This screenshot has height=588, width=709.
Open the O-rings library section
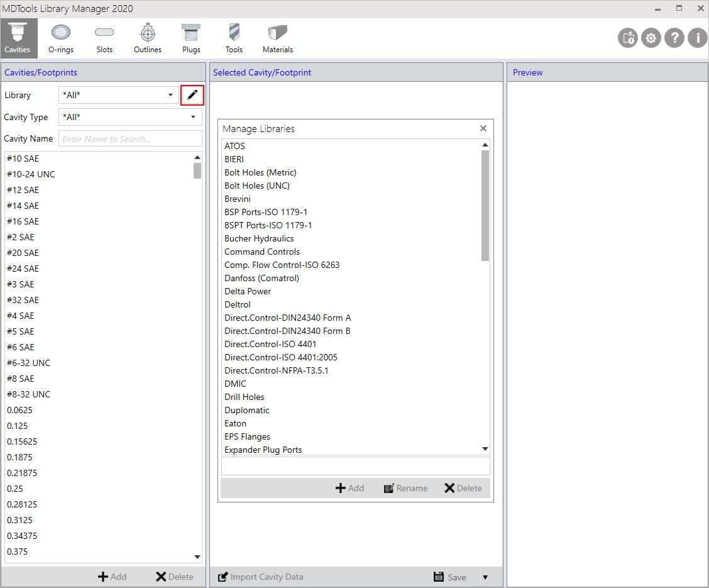tap(60, 36)
